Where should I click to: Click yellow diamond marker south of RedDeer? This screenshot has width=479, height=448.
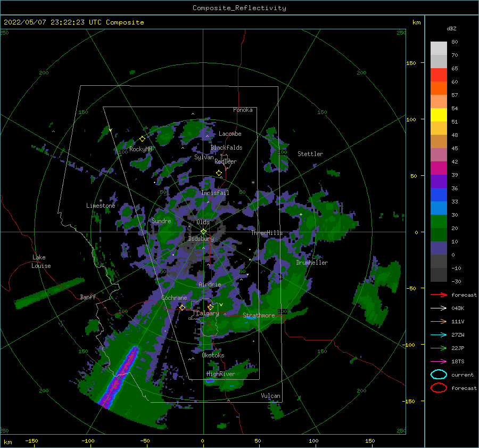219,173
